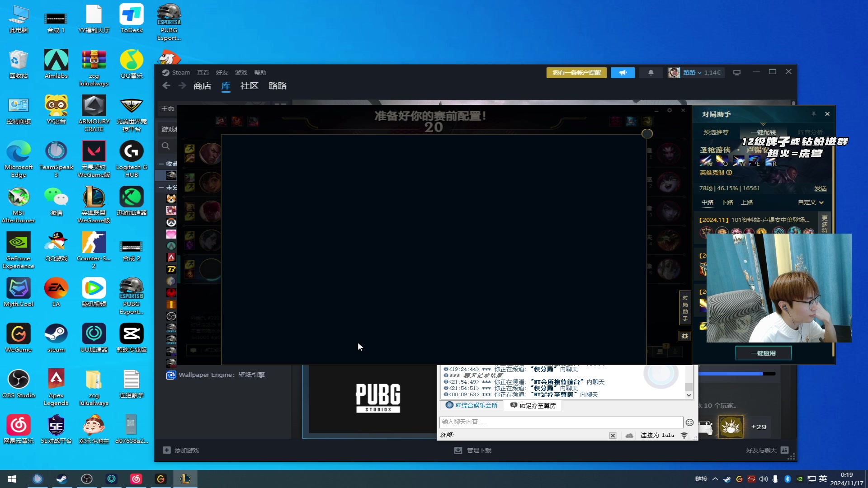The width and height of the screenshot is (868, 488).
Task: Open 管理下载 in the Steam bottom bar
Action: 472,450
